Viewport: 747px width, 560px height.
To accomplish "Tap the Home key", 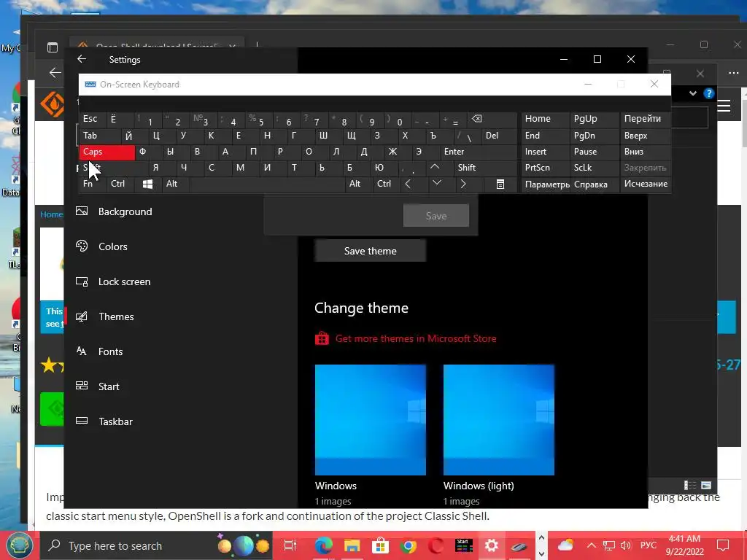I will [x=545, y=119].
